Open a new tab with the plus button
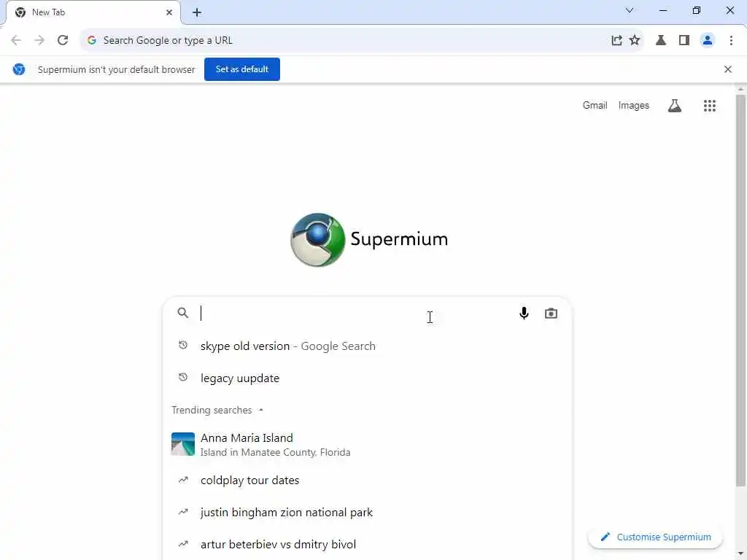 197,12
